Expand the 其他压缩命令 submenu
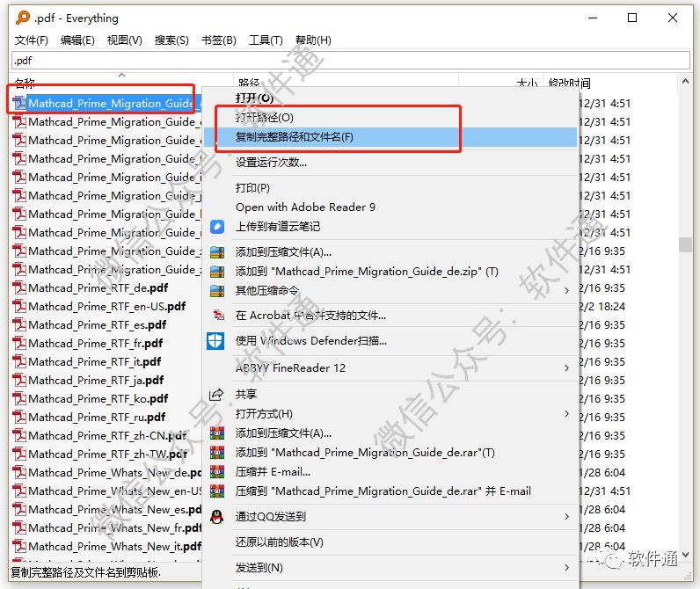 (566, 291)
